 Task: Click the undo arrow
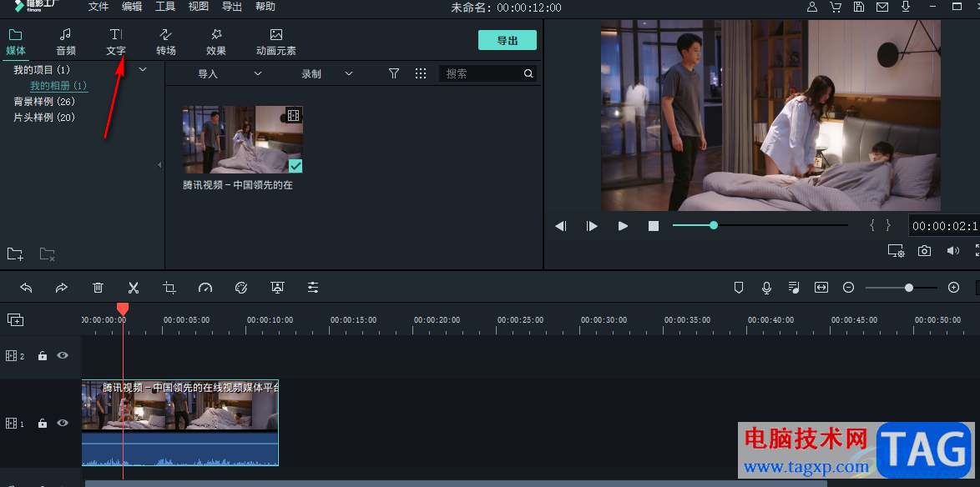tap(26, 287)
